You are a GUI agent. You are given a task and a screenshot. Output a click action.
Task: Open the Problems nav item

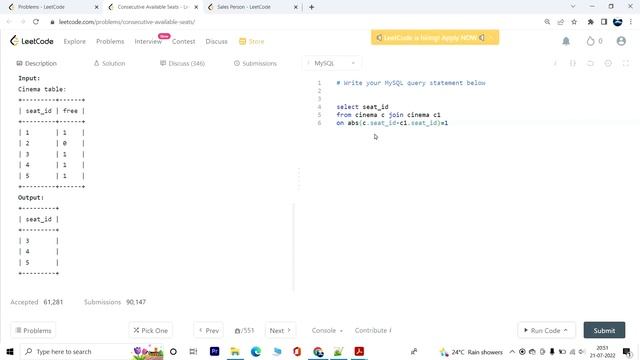tap(110, 41)
